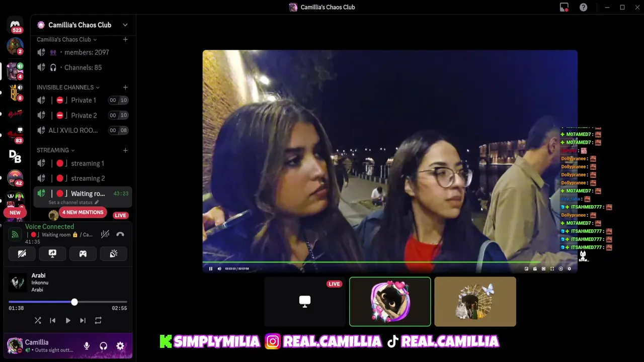This screenshot has height=362, width=644.
Task: Select the LIVE screen share tile
Action: 305,302
